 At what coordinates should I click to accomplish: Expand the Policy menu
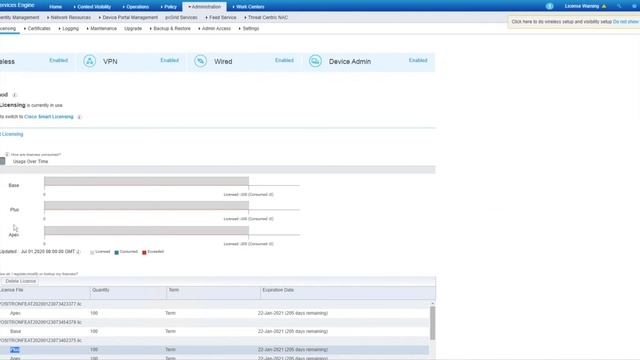point(169,7)
